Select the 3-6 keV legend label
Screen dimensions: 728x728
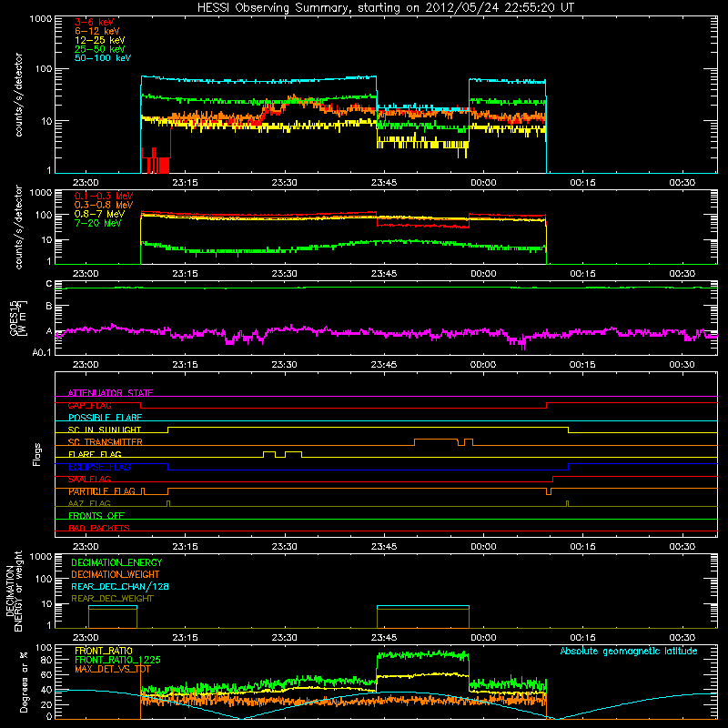95,22
